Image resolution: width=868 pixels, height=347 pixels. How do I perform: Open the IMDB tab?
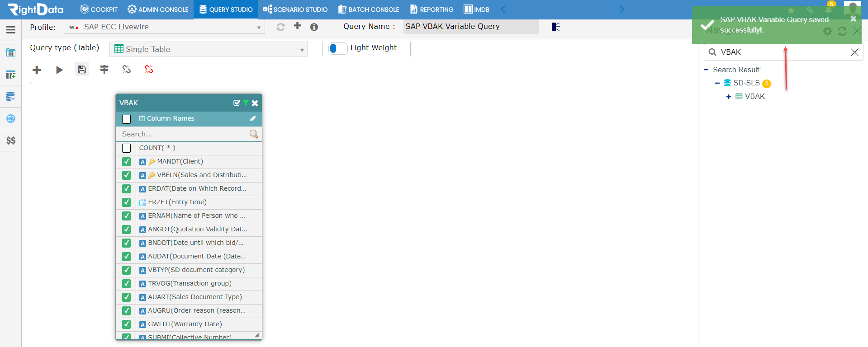[x=477, y=9]
